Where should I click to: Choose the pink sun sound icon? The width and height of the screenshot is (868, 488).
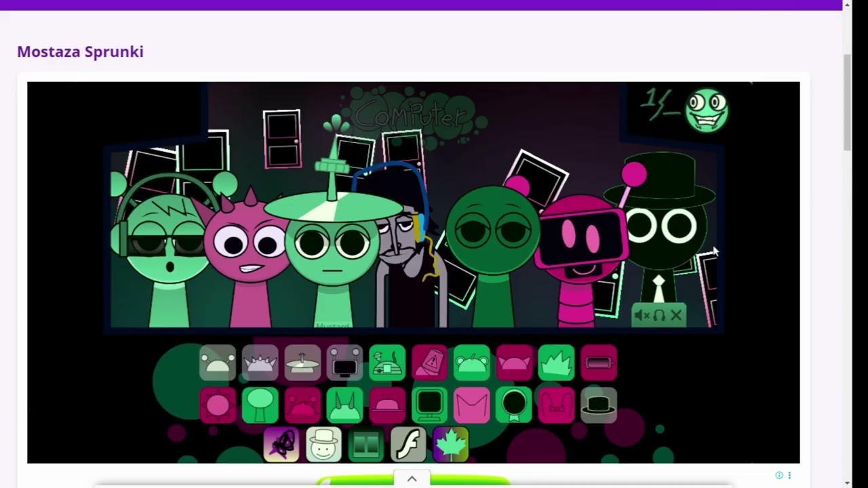(218, 405)
